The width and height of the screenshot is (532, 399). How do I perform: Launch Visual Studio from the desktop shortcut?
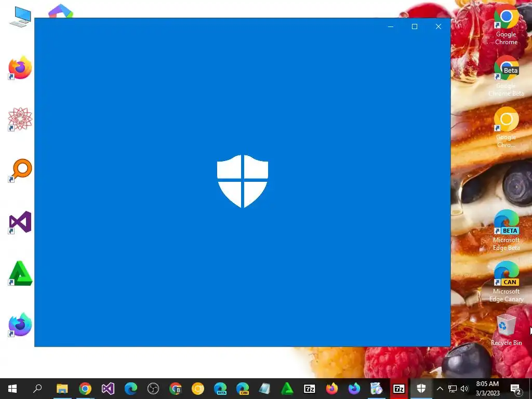tap(20, 222)
